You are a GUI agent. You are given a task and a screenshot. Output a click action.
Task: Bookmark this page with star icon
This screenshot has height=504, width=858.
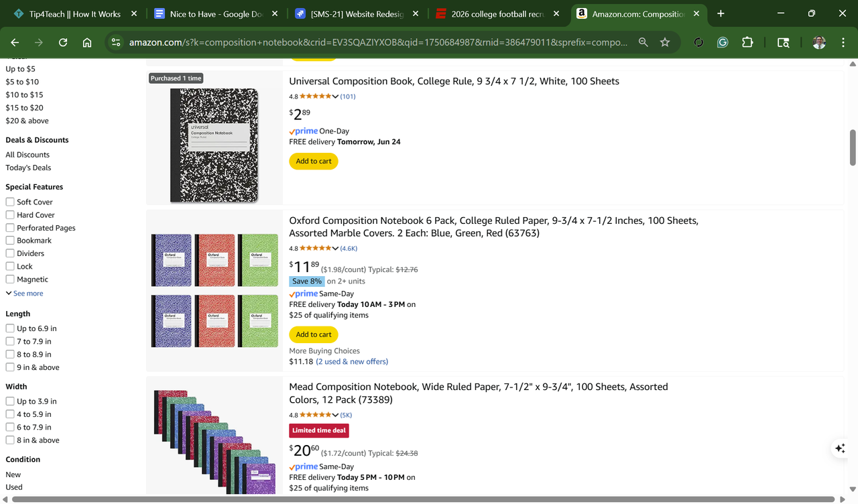pos(664,42)
